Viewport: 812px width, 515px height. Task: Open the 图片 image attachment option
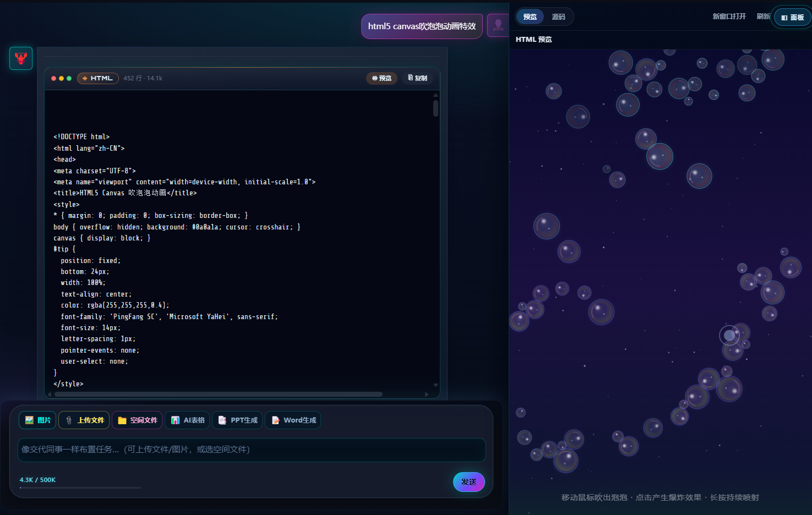click(x=38, y=420)
